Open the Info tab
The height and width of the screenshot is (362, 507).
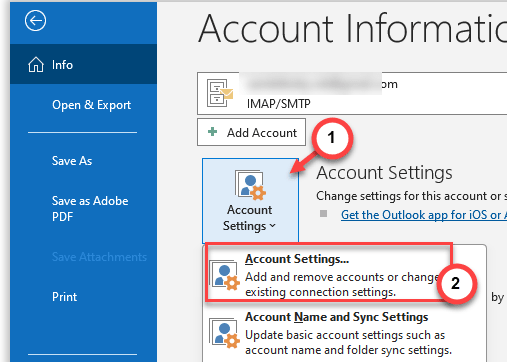(83, 64)
